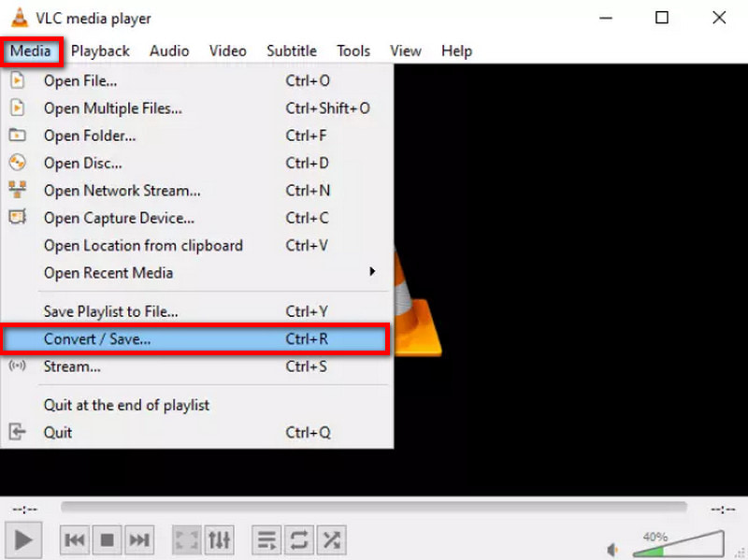Image resolution: width=748 pixels, height=560 pixels.
Task: Stop playback with the stop button
Action: click(107, 539)
